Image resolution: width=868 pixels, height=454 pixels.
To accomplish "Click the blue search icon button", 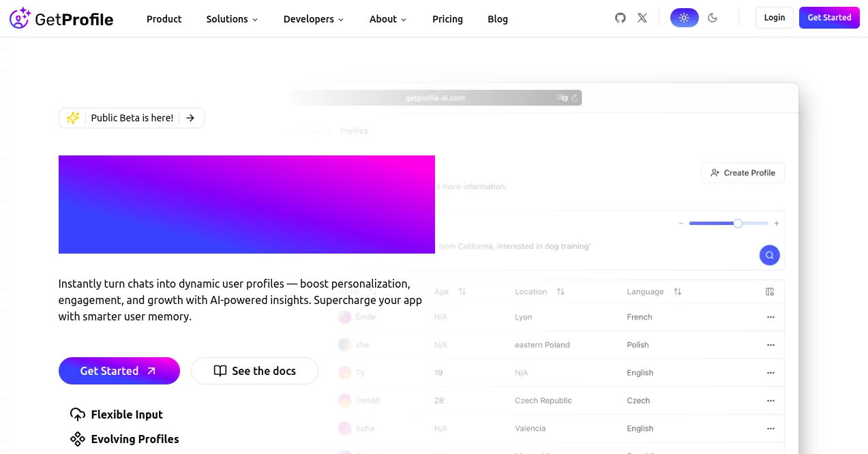I will pos(769,256).
